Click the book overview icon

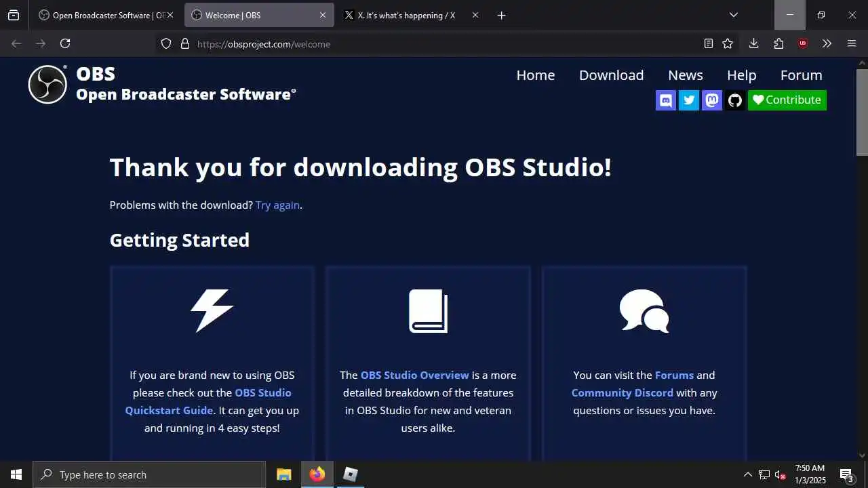(x=428, y=310)
